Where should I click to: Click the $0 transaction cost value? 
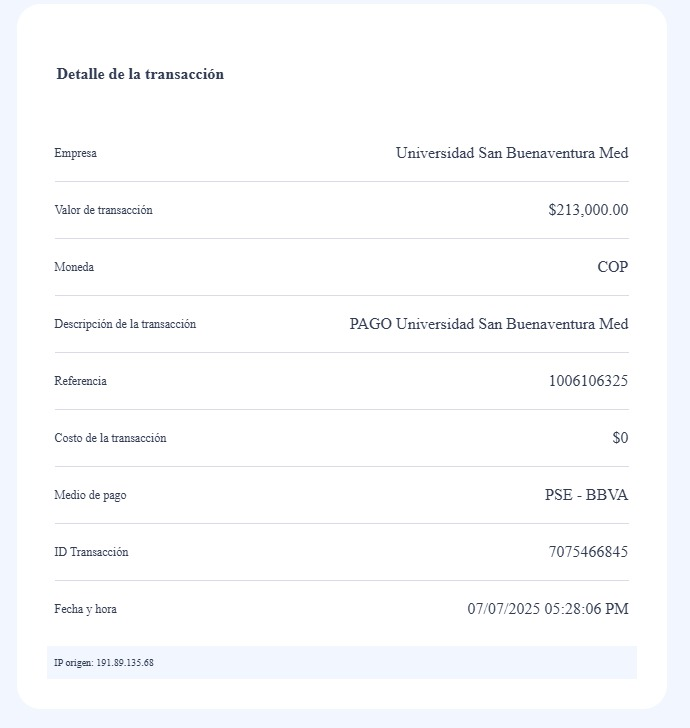pyautogui.click(x=620, y=437)
